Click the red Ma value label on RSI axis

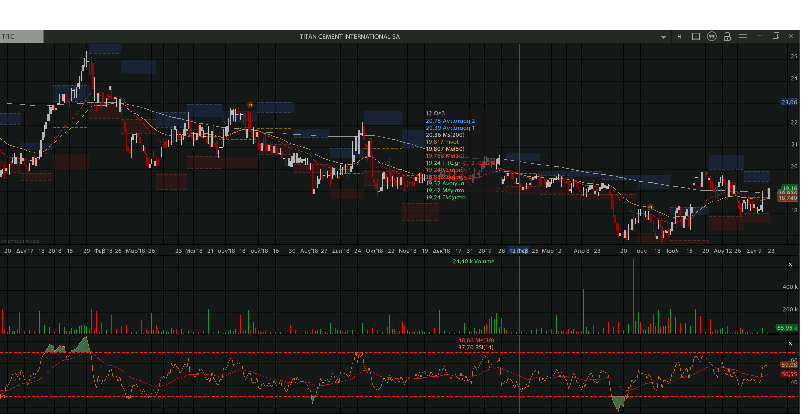790,374
